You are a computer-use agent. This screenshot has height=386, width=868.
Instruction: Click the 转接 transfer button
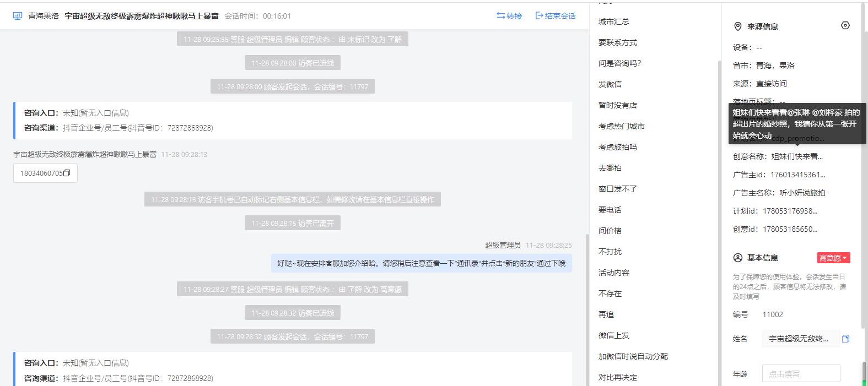click(509, 16)
